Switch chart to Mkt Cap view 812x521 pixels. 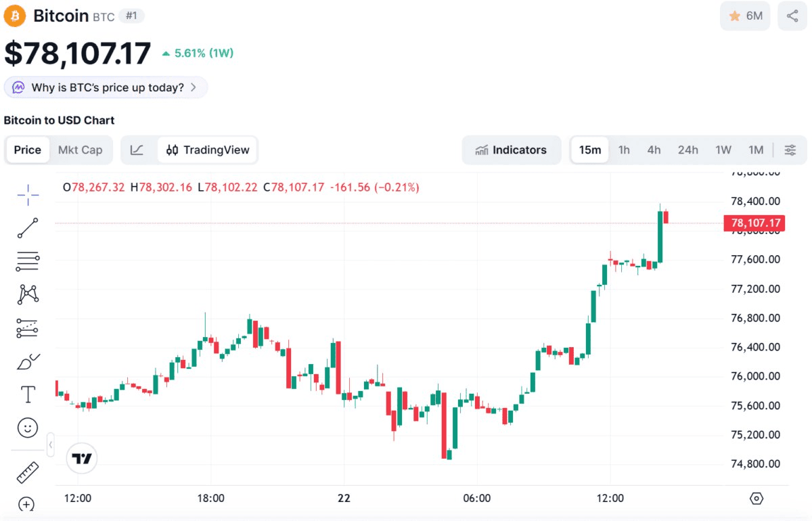80,150
